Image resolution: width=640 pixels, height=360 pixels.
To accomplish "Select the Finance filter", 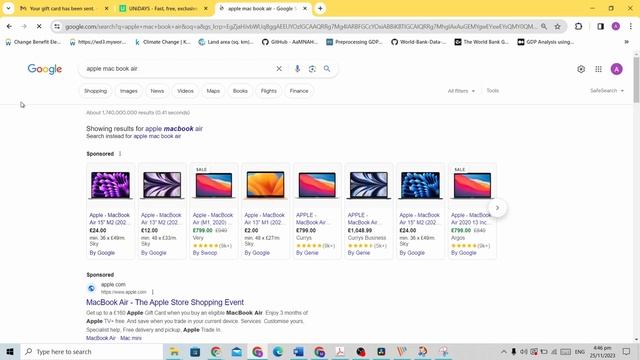I will 299,91.
